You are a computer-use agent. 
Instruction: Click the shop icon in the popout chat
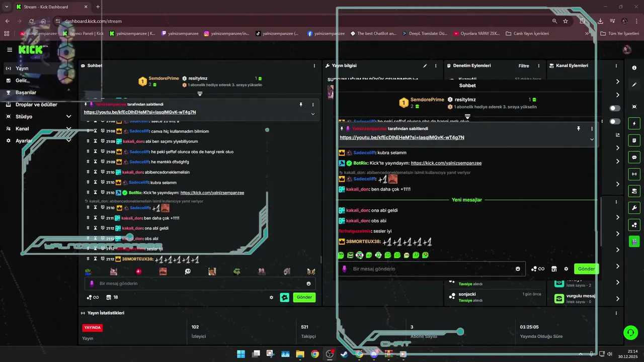point(554,269)
